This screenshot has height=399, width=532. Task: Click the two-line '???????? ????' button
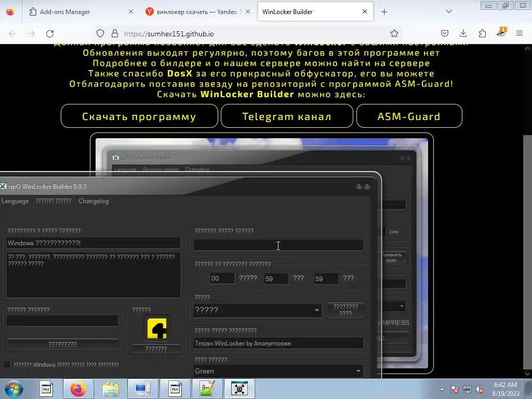(x=345, y=310)
